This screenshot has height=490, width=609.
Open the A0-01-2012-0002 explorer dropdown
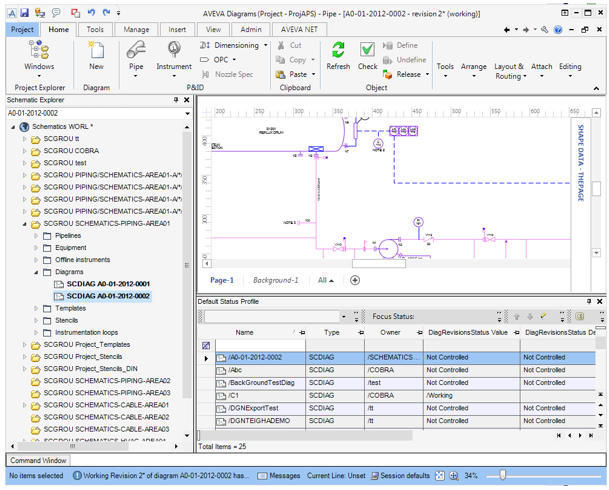click(x=188, y=113)
